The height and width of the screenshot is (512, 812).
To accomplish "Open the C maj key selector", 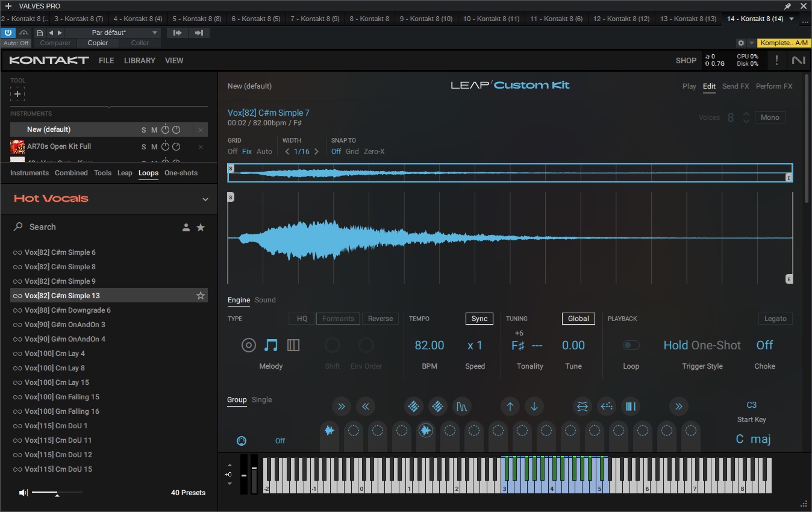I will click(x=753, y=439).
